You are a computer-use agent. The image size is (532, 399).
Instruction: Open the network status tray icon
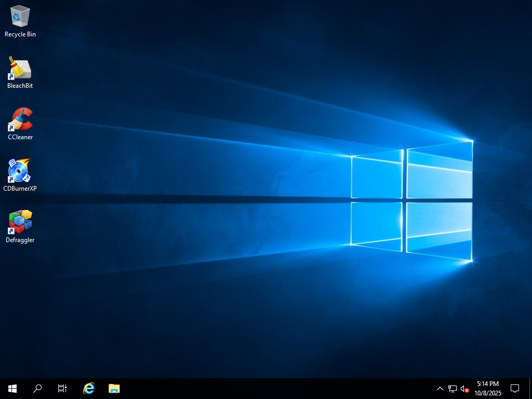click(453, 389)
